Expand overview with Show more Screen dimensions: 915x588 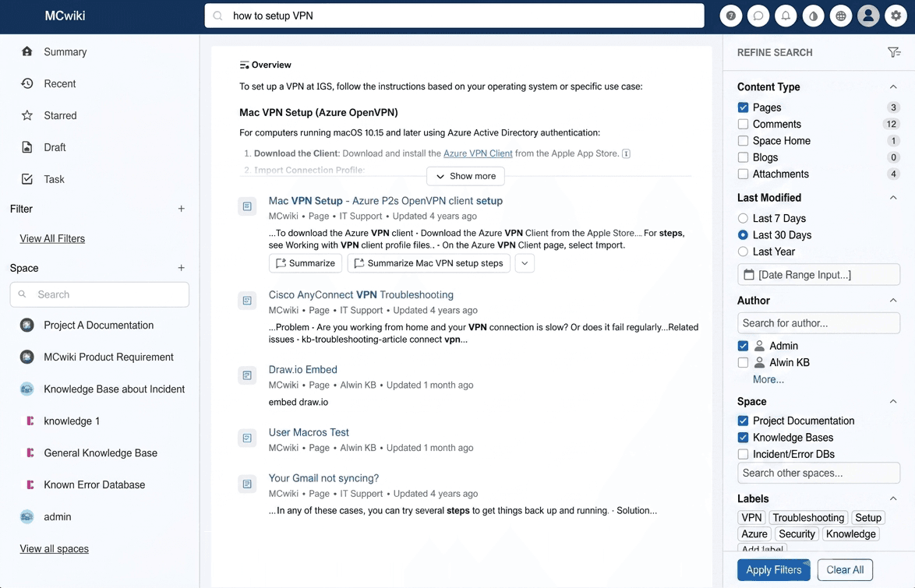click(x=465, y=176)
